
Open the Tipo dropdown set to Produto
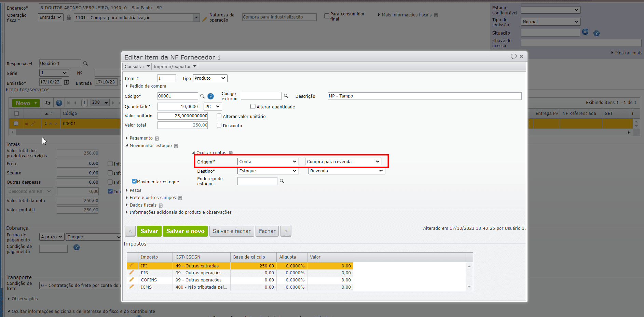(x=210, y=78)
